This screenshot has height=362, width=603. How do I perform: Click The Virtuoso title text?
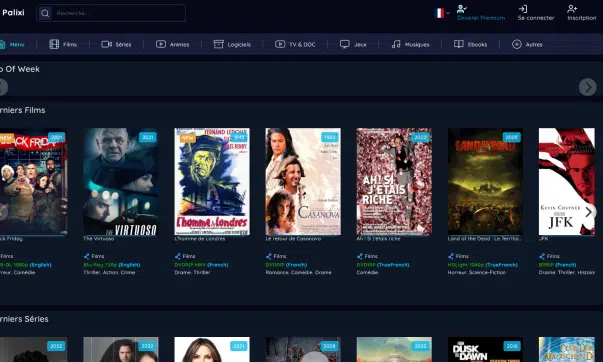tap(99, 239)
